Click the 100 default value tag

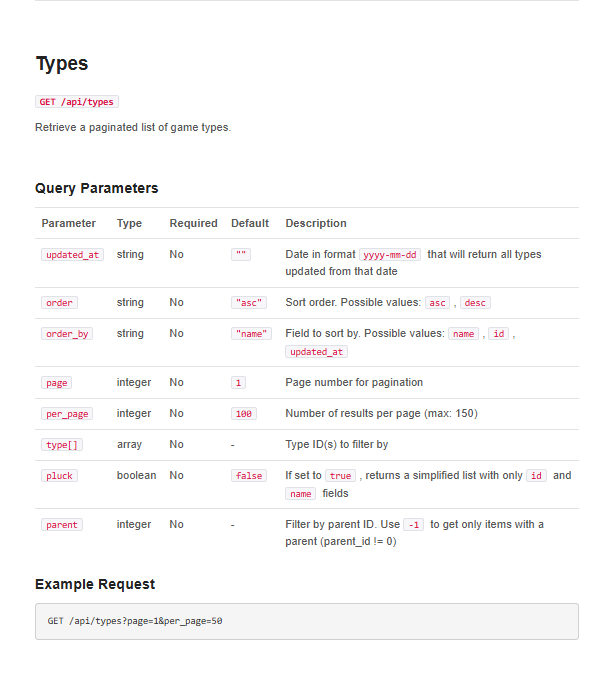[243, 414]
